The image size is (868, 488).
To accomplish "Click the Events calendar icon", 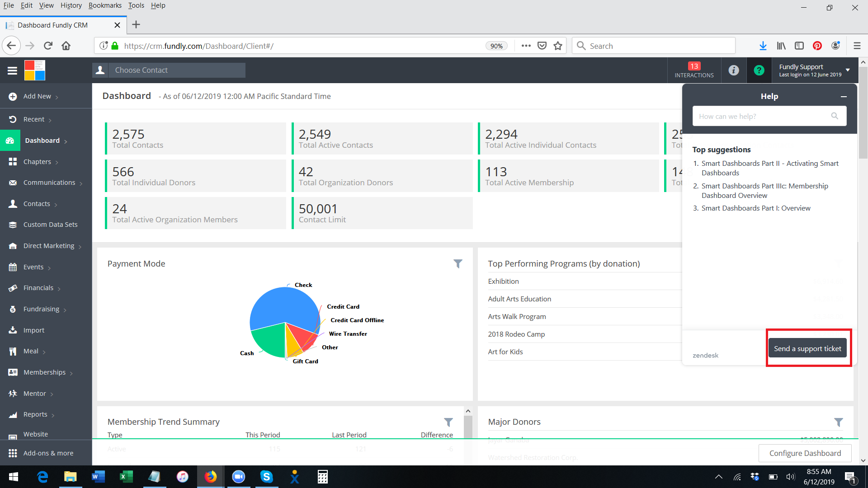I will coord(13,267).
